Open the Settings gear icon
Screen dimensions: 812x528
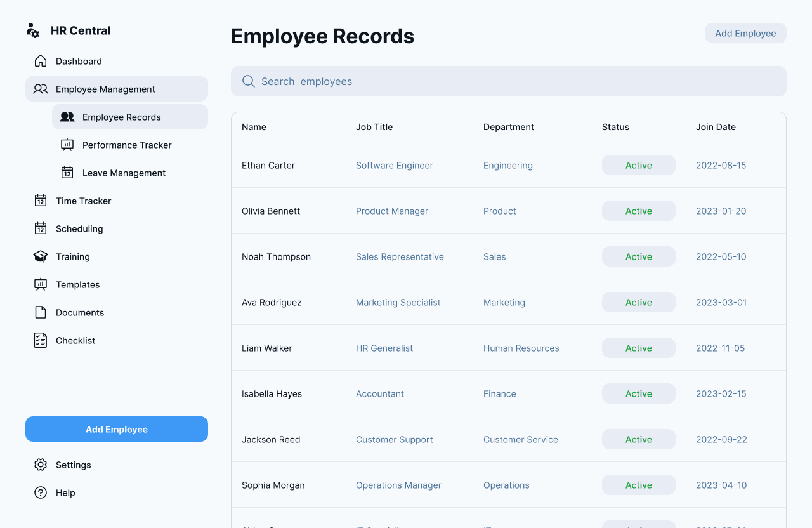41,465
